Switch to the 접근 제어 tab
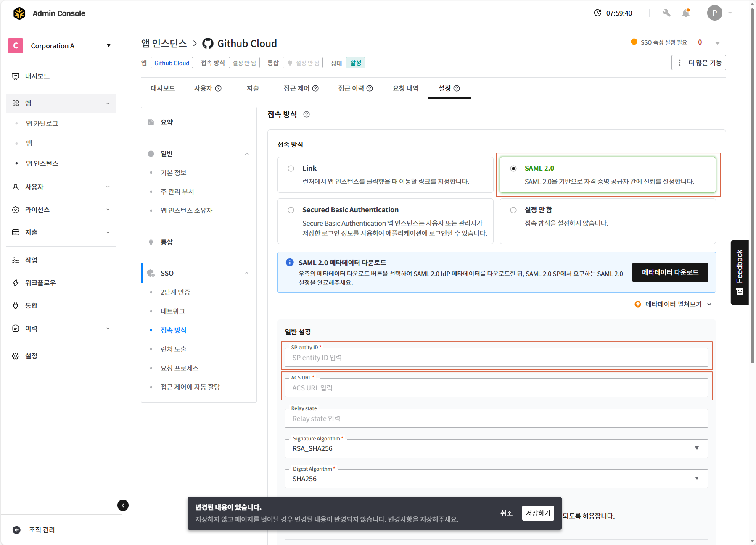This screenshot has width=756, height=545. click(301, 88)
